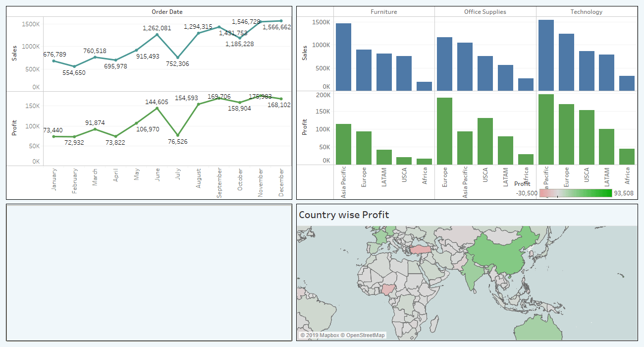Click the tallest profit bar in Technology

(x=545, y=126)
